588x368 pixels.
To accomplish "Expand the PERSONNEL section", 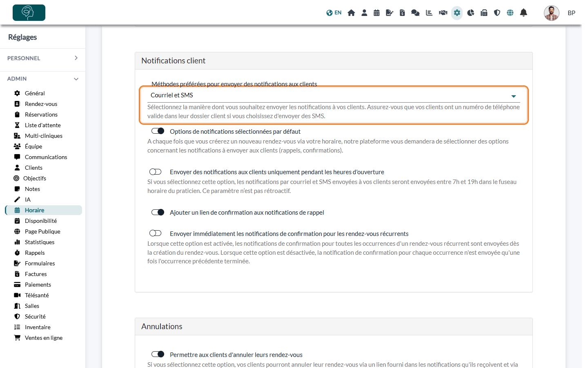I will (42, 58).
